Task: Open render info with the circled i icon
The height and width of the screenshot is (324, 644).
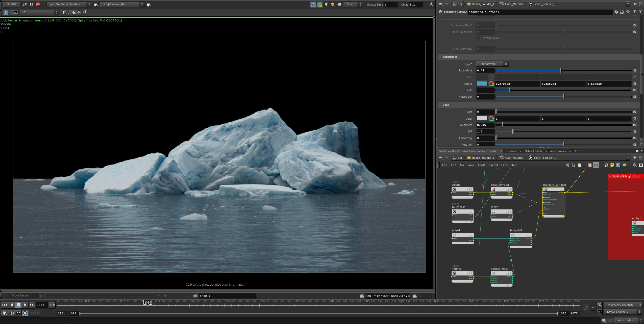Action: point(85,12)
